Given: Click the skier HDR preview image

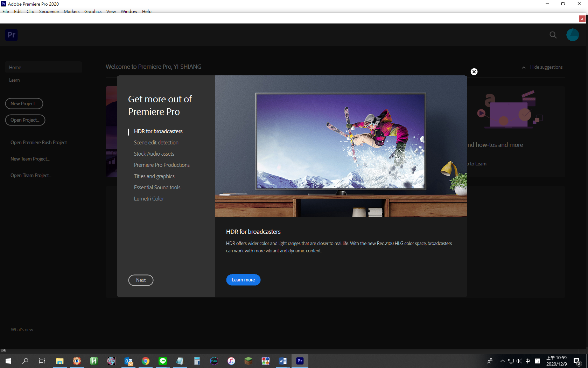Looking at the screenshot, I should pyautogui.click(x=341, y=141).
